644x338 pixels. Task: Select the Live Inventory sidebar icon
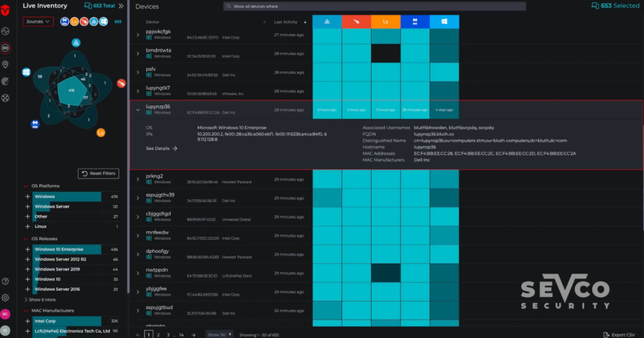pyautogui.click(x=5, y=48)
